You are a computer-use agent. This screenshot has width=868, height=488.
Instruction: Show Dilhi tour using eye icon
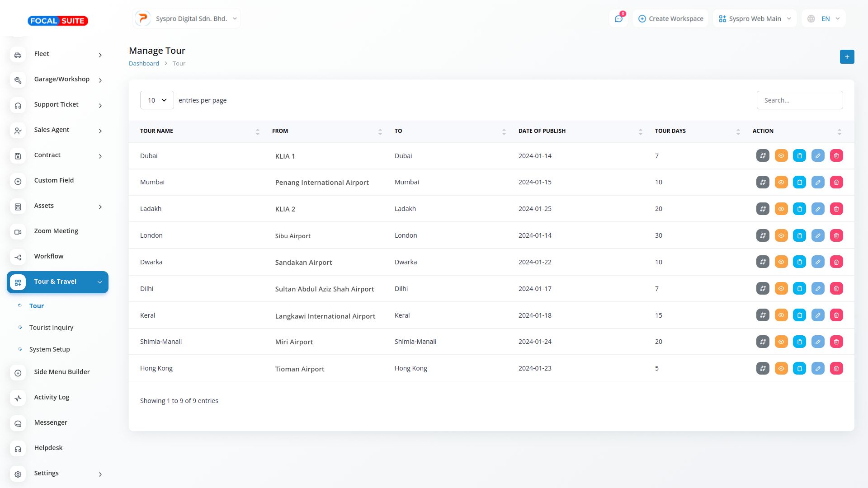coord(781,289)
